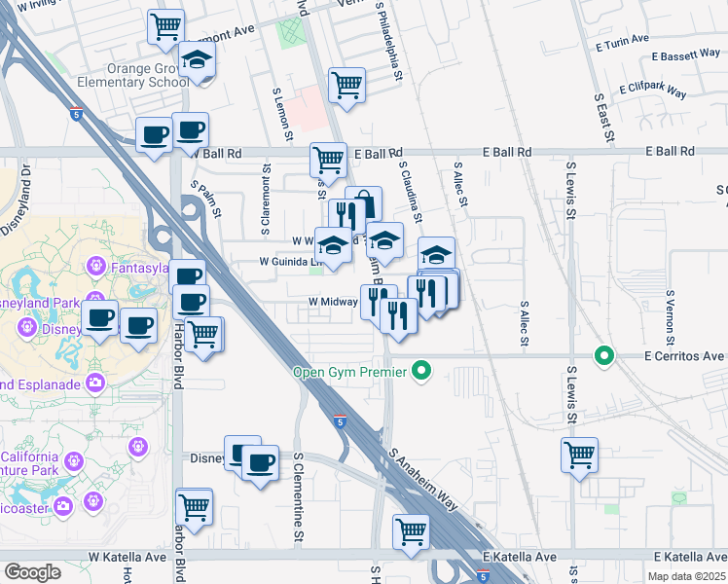Click the purple marker beside California Adventure Park label
The height and width of the screenshot is (584, 728).
[74, 462]
